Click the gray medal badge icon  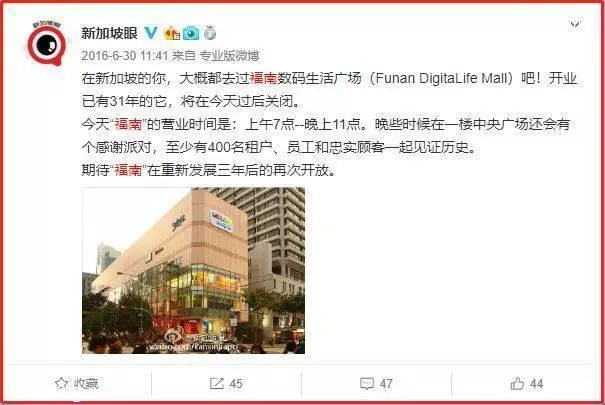(x=210, y=33)
